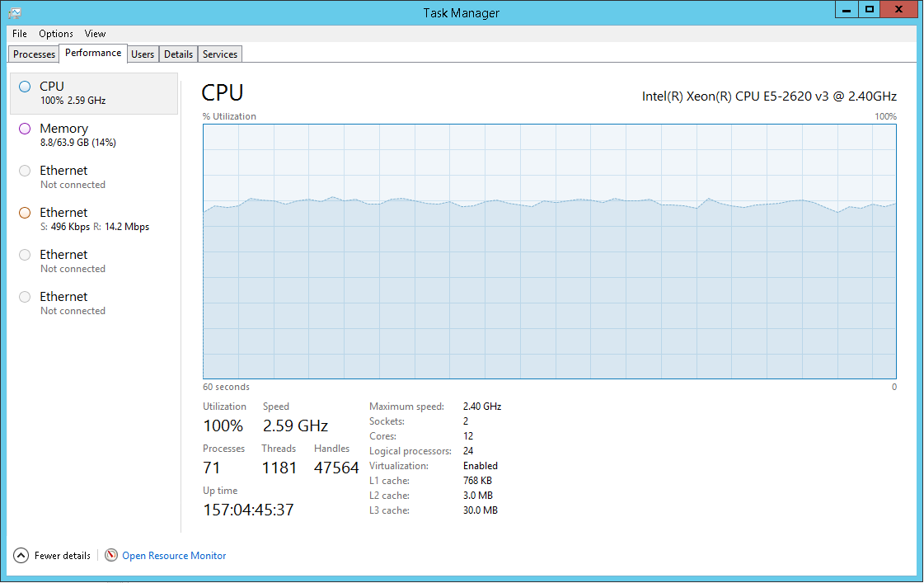Click the purple Memory circle icon
This screenshot has width=924, height=583.
[25, 129]
